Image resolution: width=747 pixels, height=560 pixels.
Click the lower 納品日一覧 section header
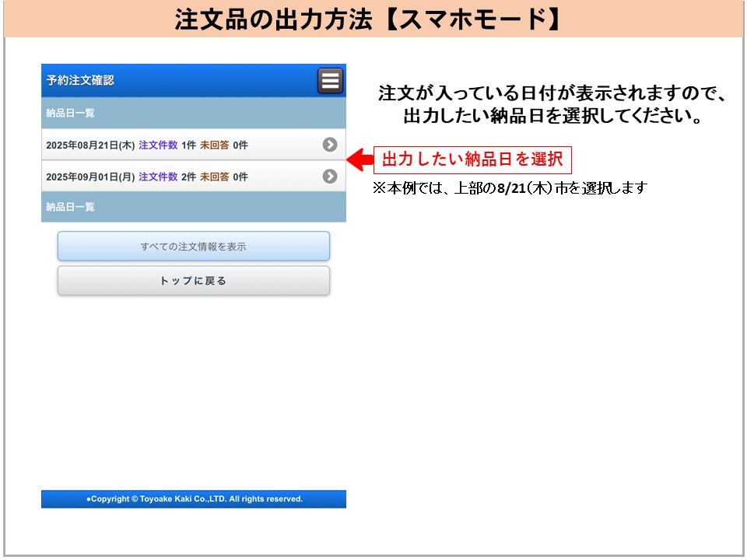71,207
